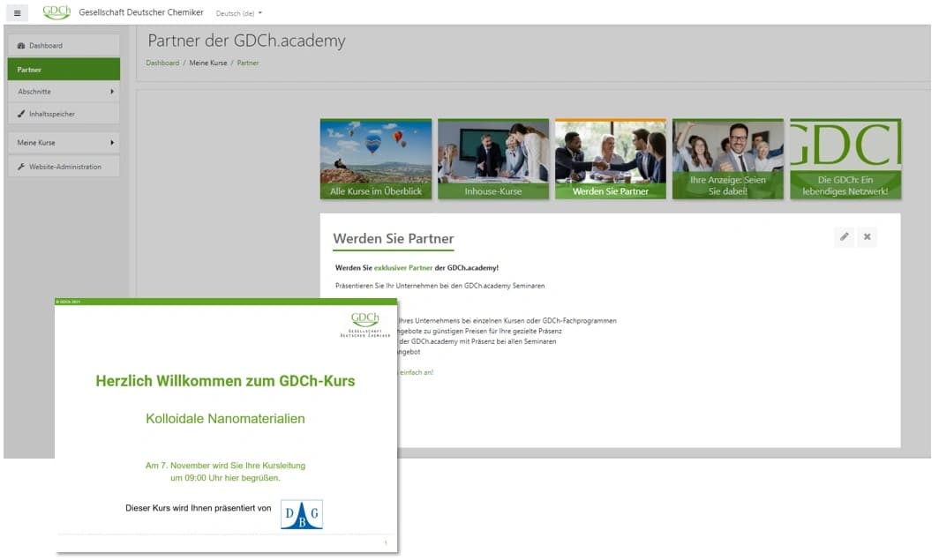
Task: Click the GDCh logo on the welcome slide
Action: tap(364, 325)
